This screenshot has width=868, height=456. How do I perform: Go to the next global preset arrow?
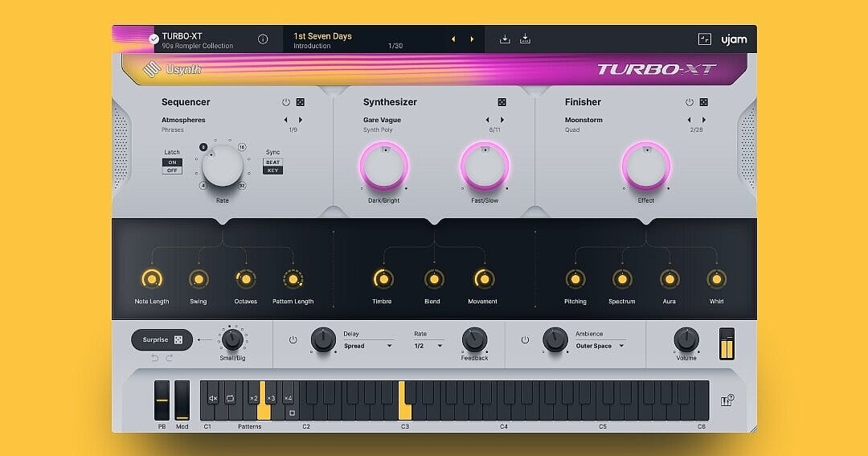[472, 39]
